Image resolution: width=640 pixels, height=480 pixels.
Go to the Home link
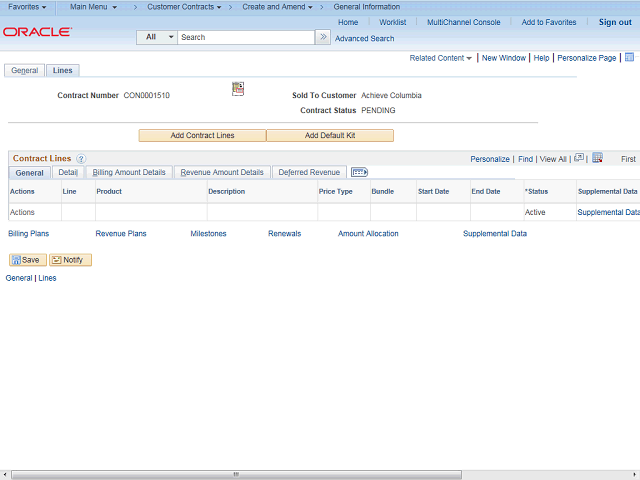click(x=348, y=22)
